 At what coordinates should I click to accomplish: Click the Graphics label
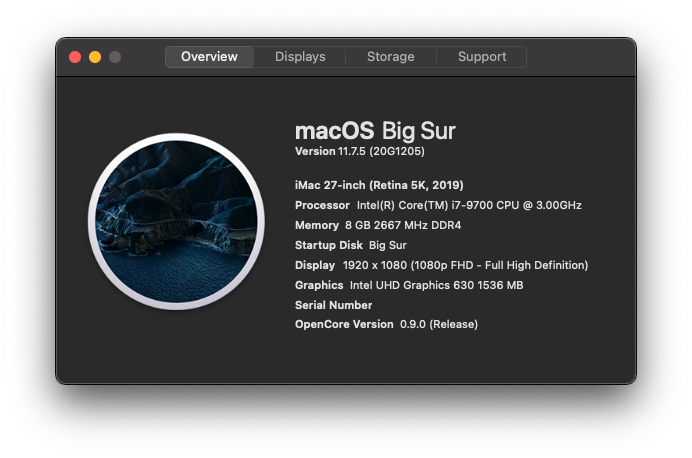click(319, 285)
